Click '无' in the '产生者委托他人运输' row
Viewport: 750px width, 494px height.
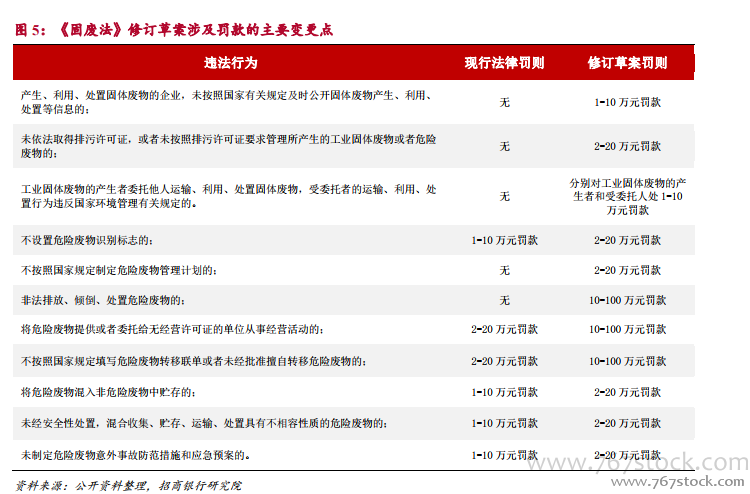pyautogui.click(x=504, y=196)
